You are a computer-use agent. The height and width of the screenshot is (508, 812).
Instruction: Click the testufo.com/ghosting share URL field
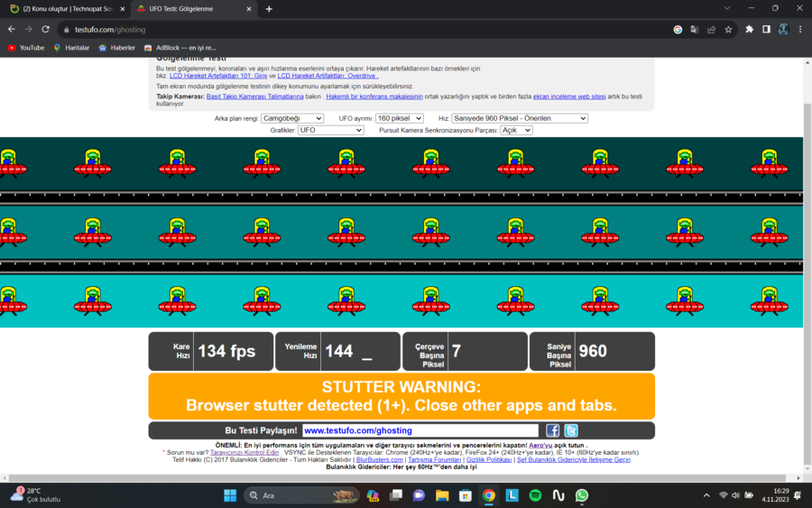(420, 430)
